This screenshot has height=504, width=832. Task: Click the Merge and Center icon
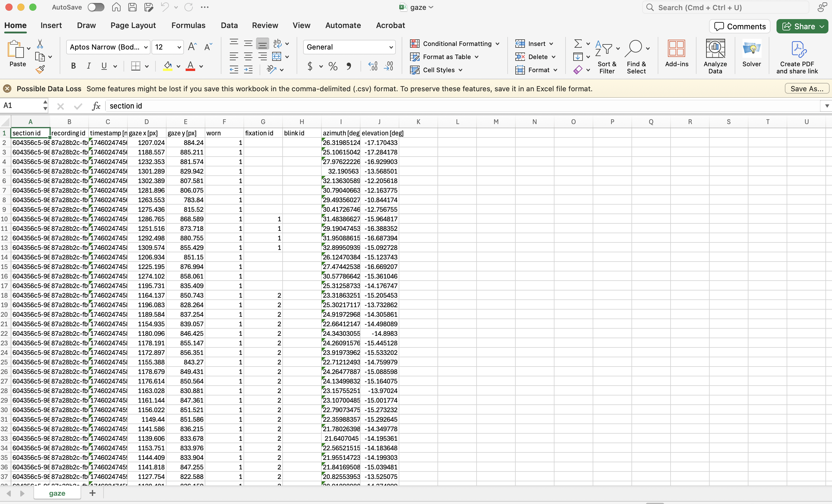pyautogui.click(x=277, y=56)
